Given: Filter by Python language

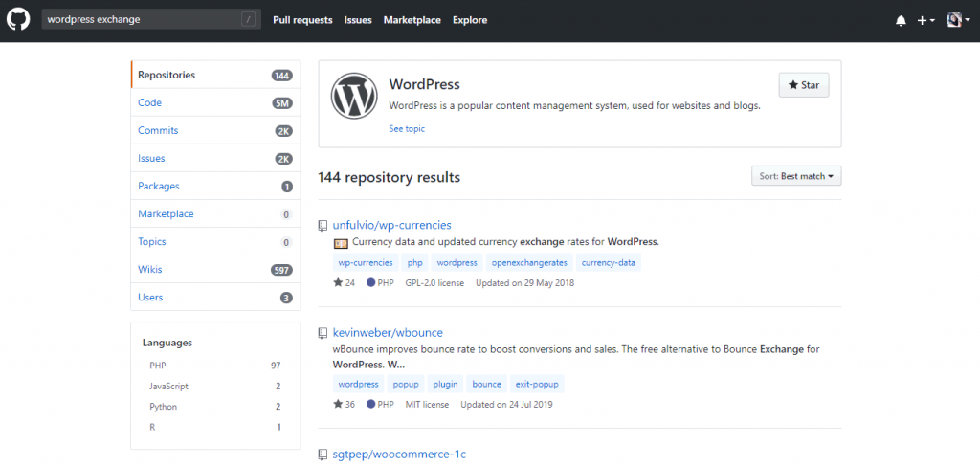Looking at the screenshot, I should point(215,407).
